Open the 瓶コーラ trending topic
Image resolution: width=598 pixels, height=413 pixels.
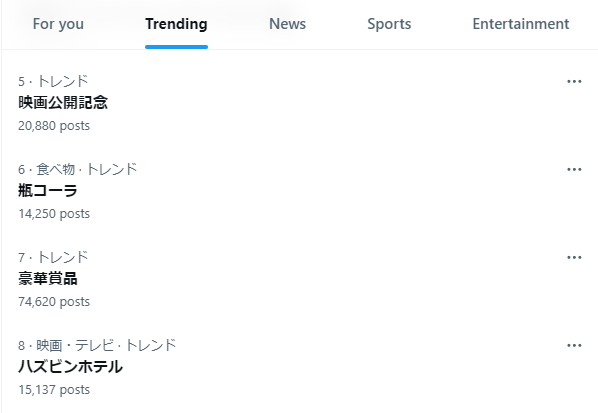pos(48,190)
